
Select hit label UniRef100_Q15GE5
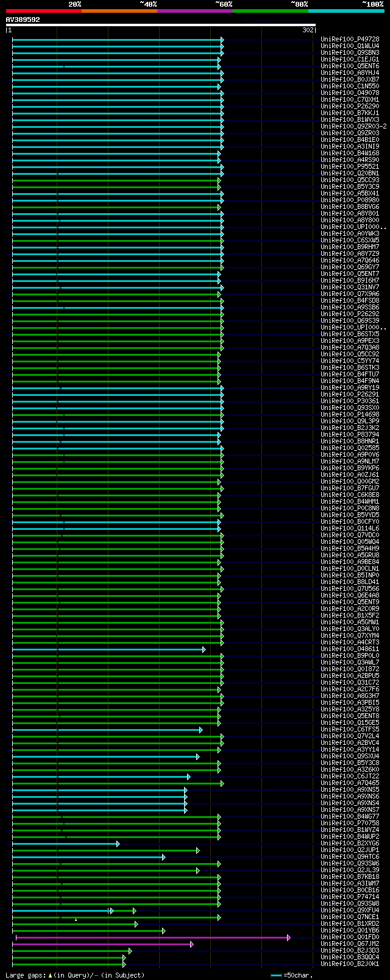coord(350,722)
